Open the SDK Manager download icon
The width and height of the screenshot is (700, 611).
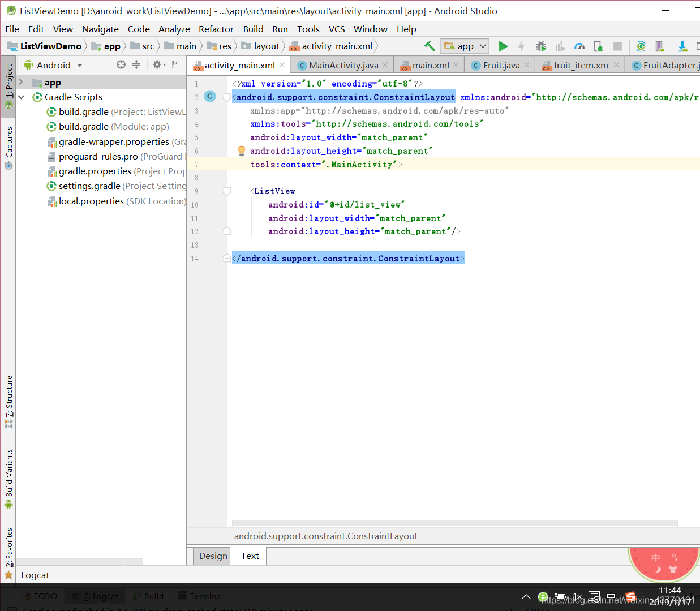pos(682,46)
